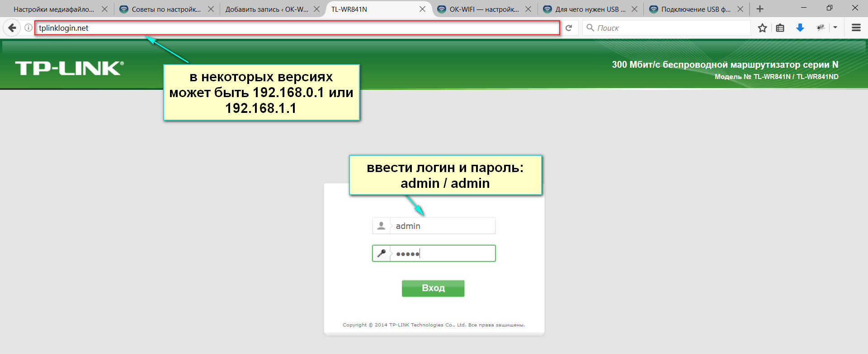Click the key icon beside the password field
This screenshot has height=354, width=868.
(382, 253)
